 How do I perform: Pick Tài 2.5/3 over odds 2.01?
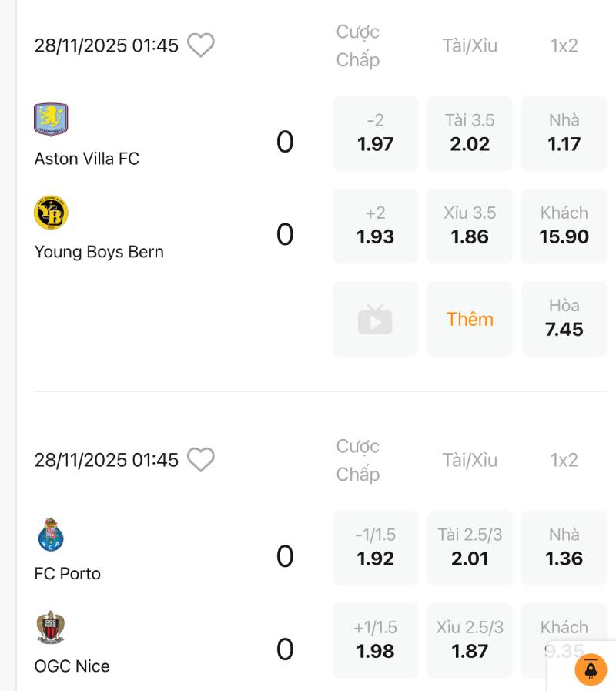pos(470,548)
